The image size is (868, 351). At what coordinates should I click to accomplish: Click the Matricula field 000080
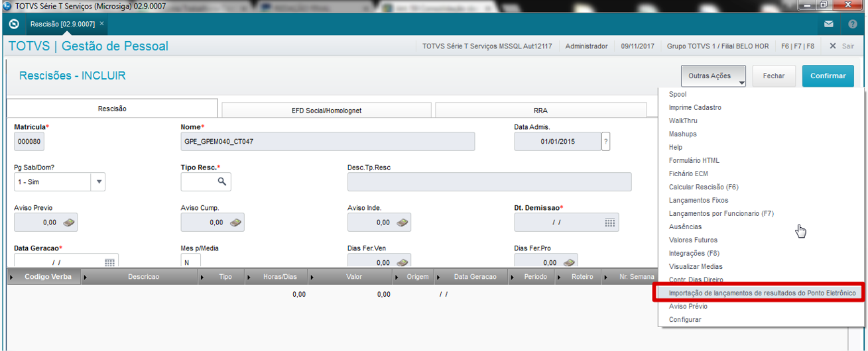[29, 142]
